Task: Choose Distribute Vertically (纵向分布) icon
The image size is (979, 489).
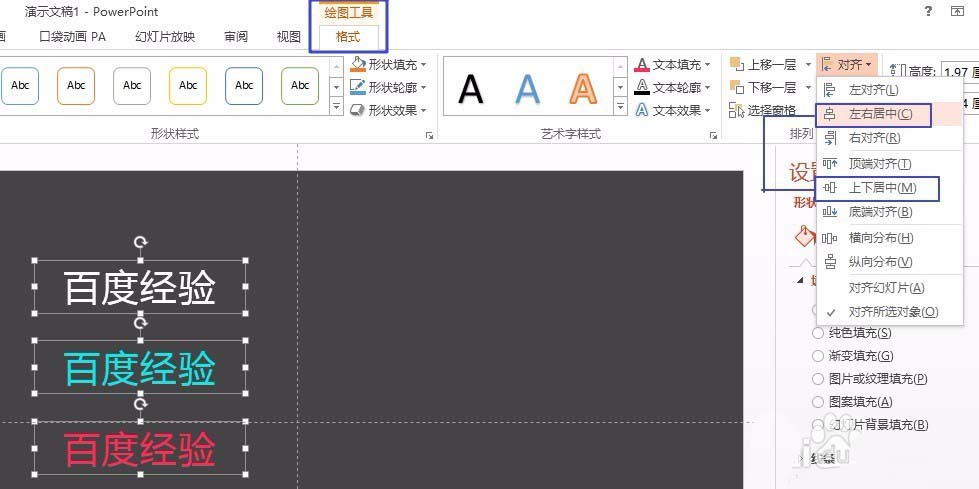Action: 830,262
